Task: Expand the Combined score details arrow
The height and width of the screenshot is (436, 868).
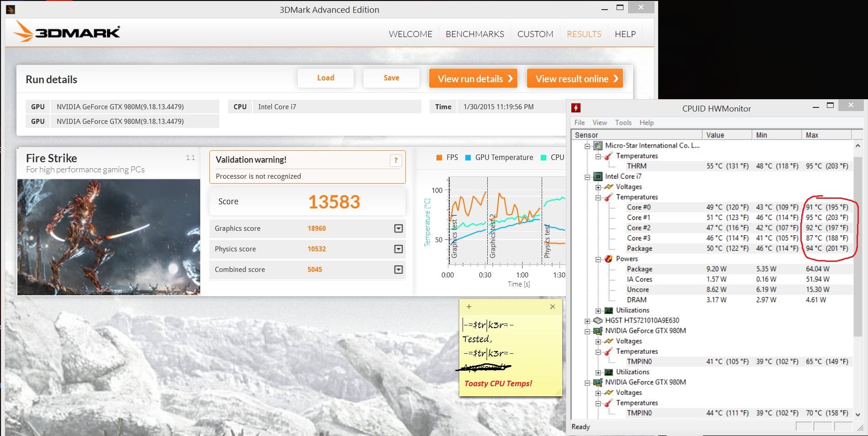Action: point(399,270)
